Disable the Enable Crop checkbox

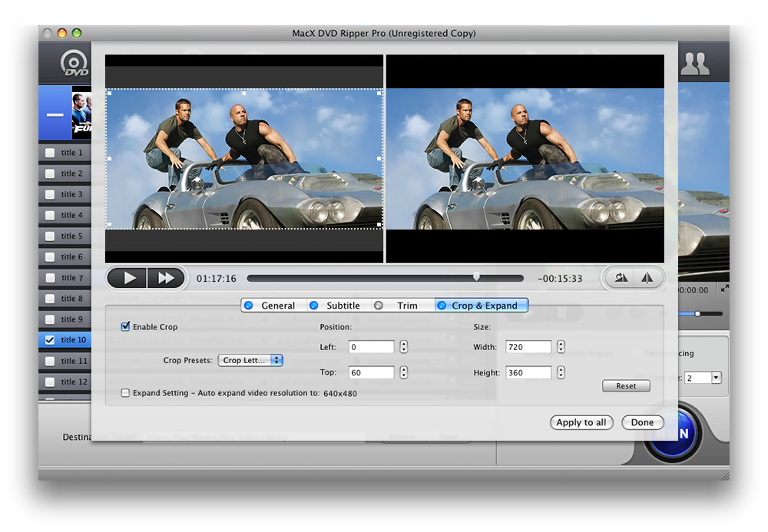(x=125, y=326)
